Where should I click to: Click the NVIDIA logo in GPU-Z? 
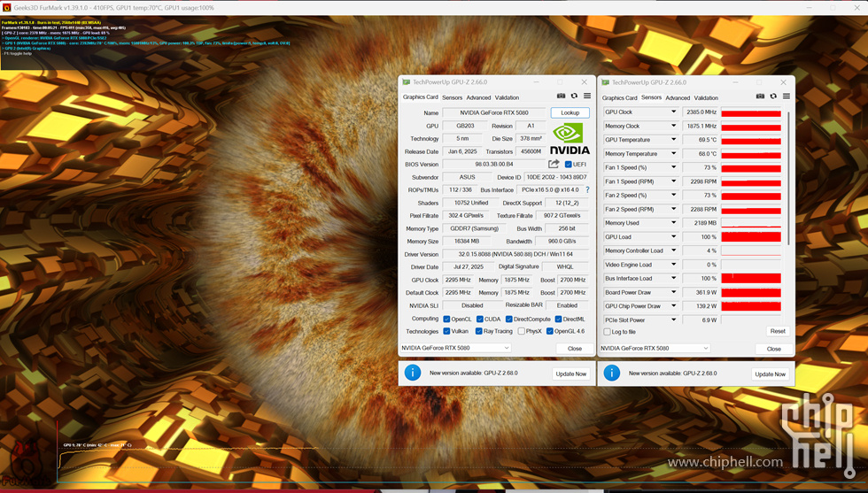[570, 139]
